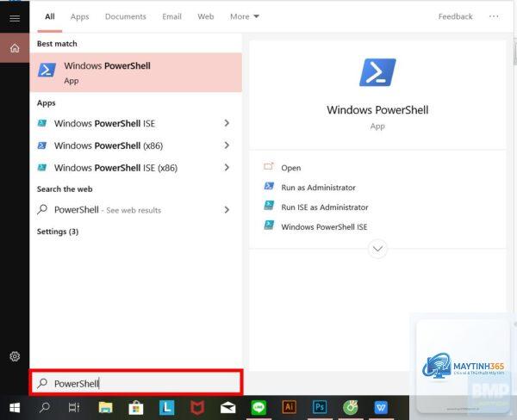
Task: Open the hamburger menu icon
Action: [x=15, y=18]
